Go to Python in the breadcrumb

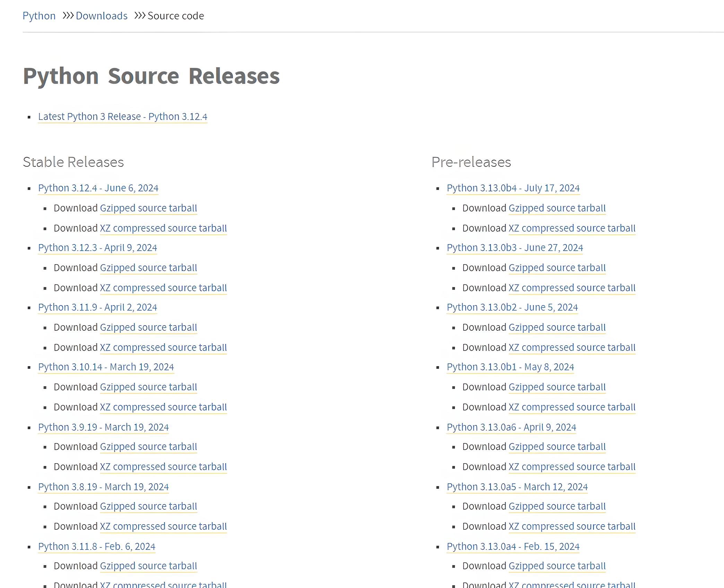[x=39, y=16]
